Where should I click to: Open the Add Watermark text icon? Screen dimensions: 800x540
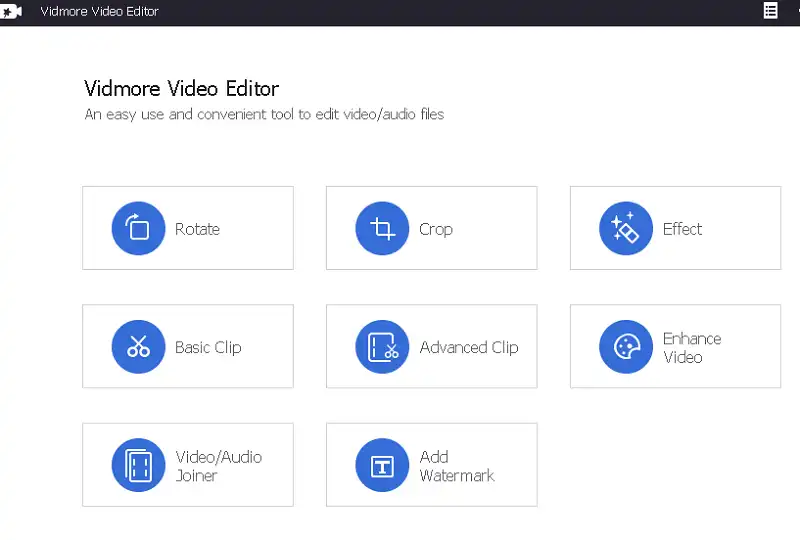tap(382, 465)
